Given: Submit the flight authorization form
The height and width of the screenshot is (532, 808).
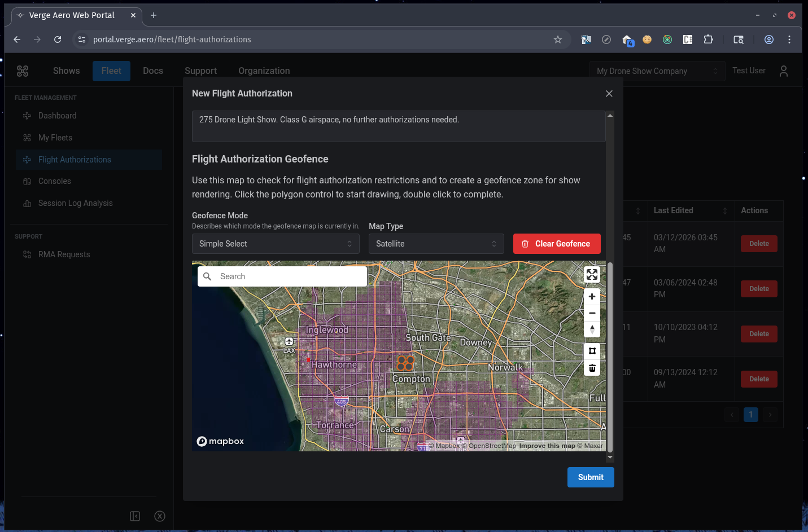Looking at the screenshot, I should 590,477.
